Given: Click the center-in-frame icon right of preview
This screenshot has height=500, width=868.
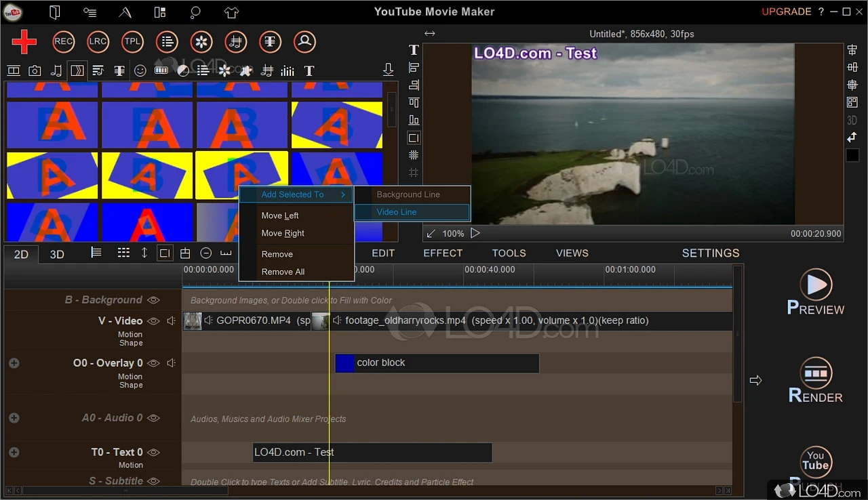Looking at the screenshot, I should (x=852, y=85).
